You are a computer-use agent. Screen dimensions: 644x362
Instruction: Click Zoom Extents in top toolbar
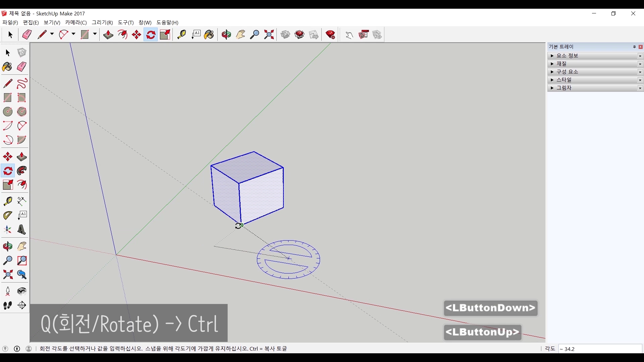tap(269, 35)
